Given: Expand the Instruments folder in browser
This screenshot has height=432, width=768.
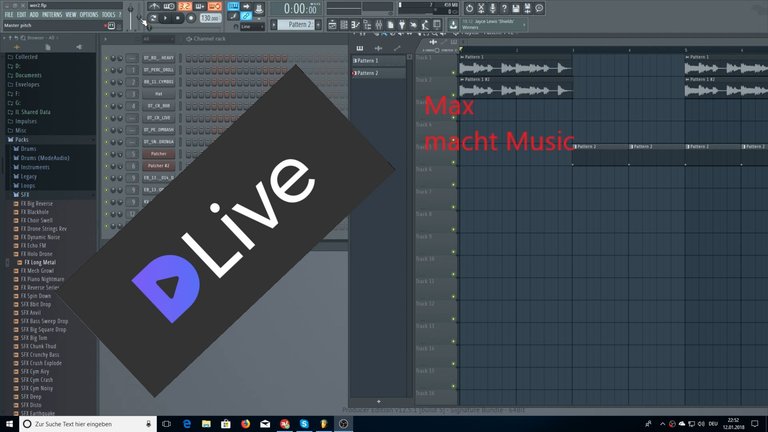Looking at the screenshot, I should tap(35, 167).
